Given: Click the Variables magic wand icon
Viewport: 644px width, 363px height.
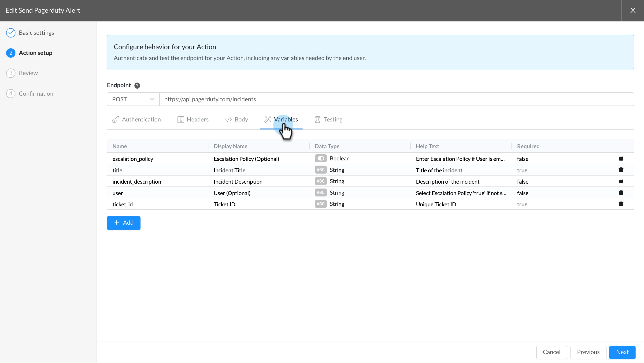Looking at the screenshot, I should pyautogui.click(x=267, y=120).
